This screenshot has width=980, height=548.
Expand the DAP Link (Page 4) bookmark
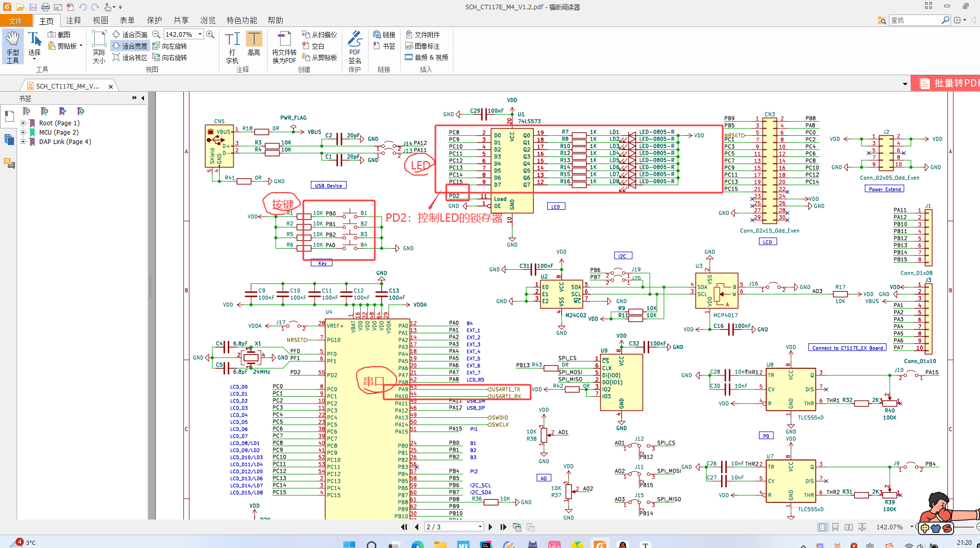[23, 142]
